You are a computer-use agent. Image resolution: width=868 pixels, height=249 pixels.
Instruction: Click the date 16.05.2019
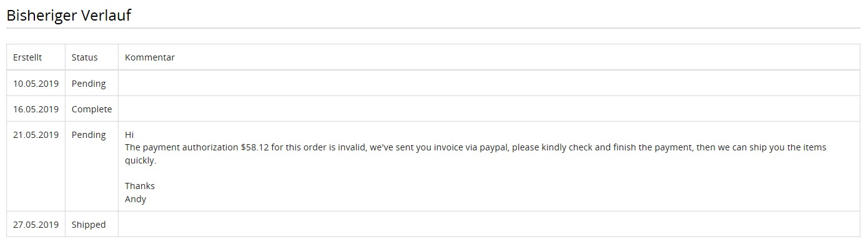point(36,109)
